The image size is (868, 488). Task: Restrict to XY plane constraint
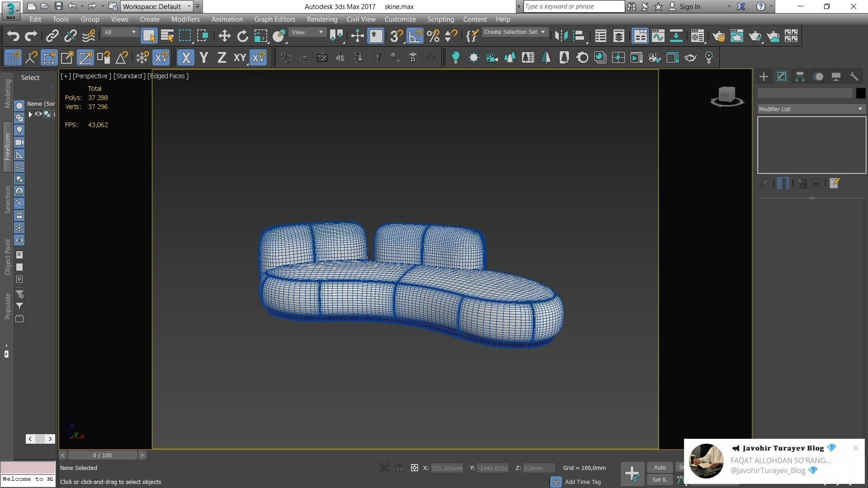[x=240, y=58]
